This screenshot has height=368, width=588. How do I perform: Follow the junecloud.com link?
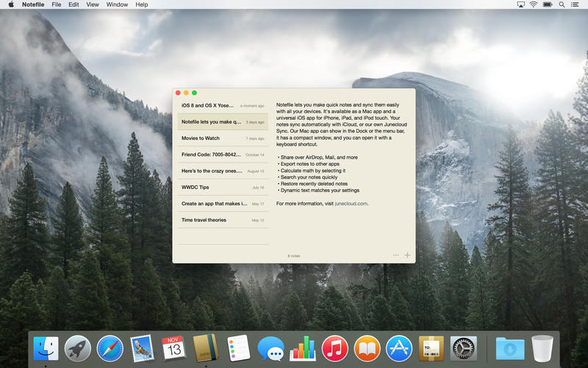click(x=351, y=203)
